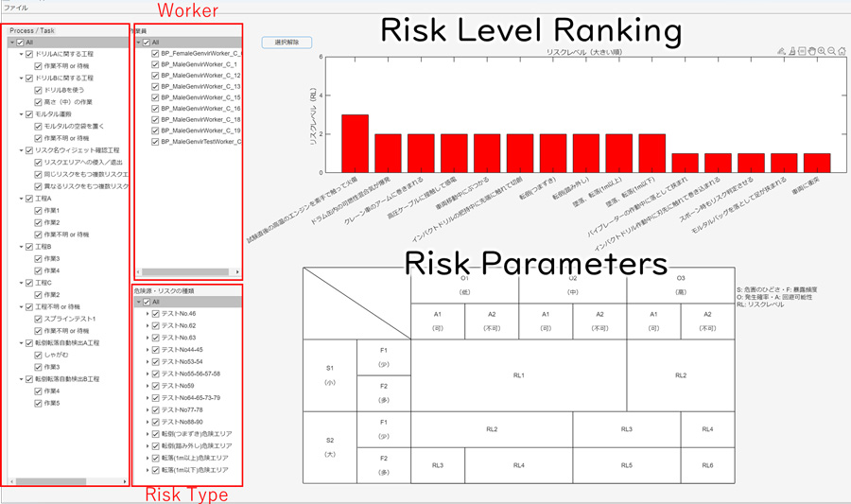Toggle the 転倒(つまずき)危険エリア checkbox

pos(156,434)
